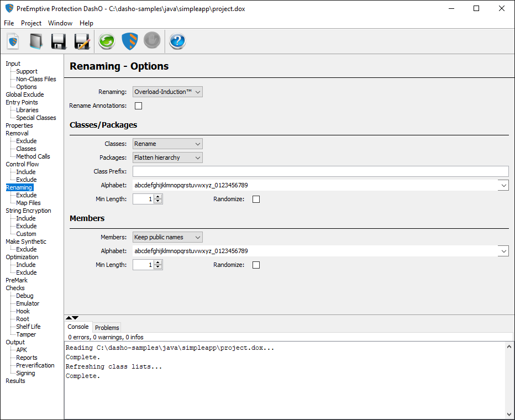
Task: Select Special Classes tree item
Action: [x=36, y=118]
